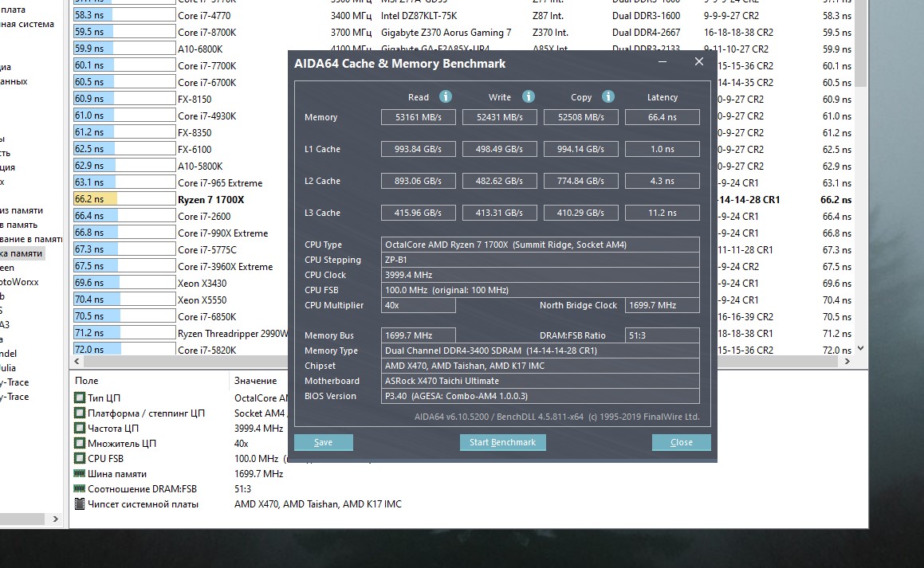Image resolution: width=924 pixels, height=568 pixels.
Task: Select the Memory Copy value field
Action: (581, 117)
